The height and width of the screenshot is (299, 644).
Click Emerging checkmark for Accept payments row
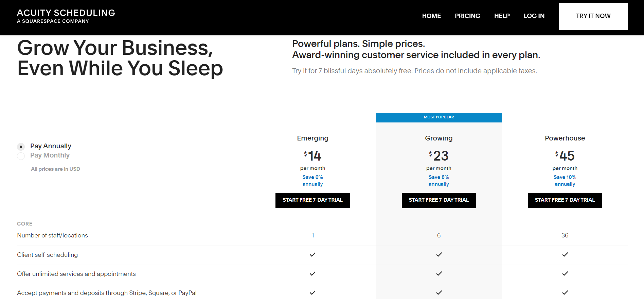pos(312,293)
